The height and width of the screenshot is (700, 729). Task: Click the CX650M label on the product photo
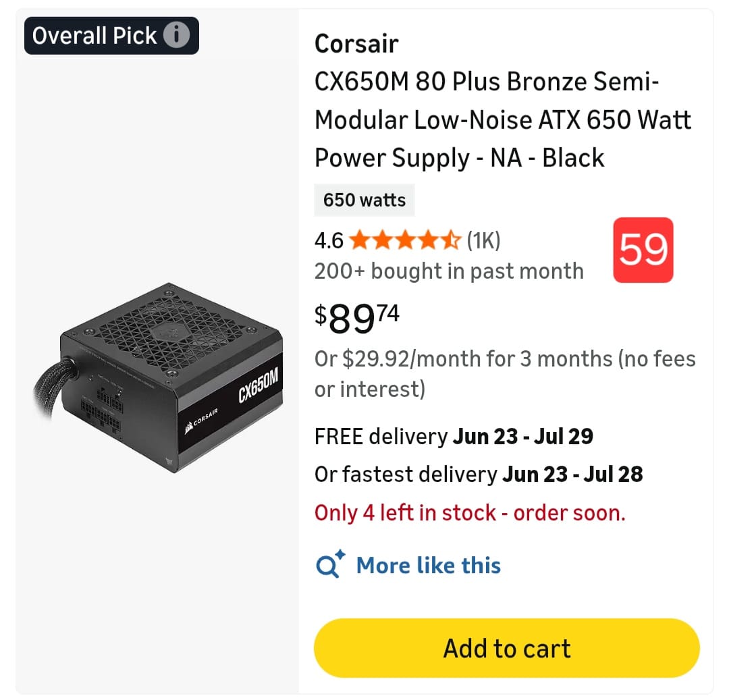(258, 389)
